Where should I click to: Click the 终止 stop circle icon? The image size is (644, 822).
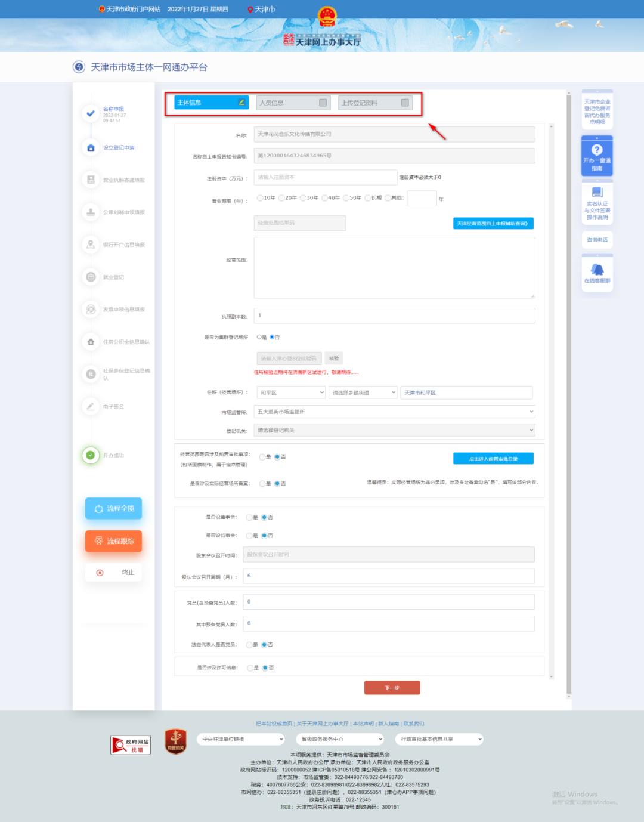pyautogui.click(x=100, y=573)
